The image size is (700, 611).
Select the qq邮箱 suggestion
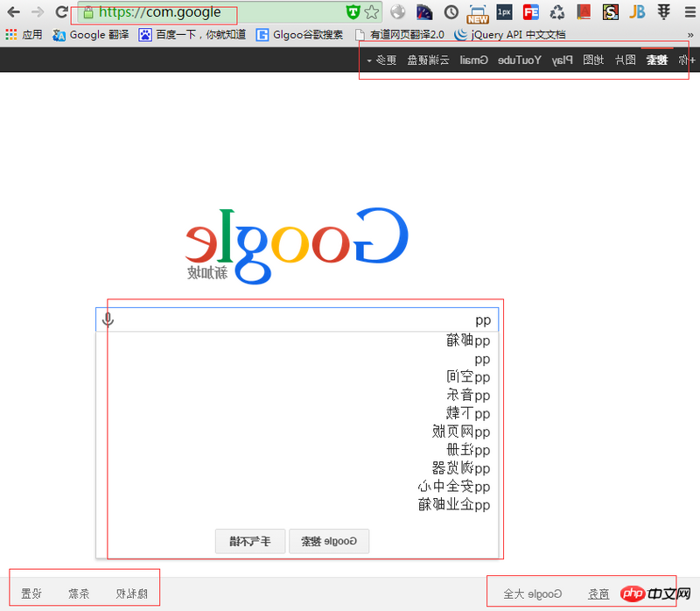point(469,341)
